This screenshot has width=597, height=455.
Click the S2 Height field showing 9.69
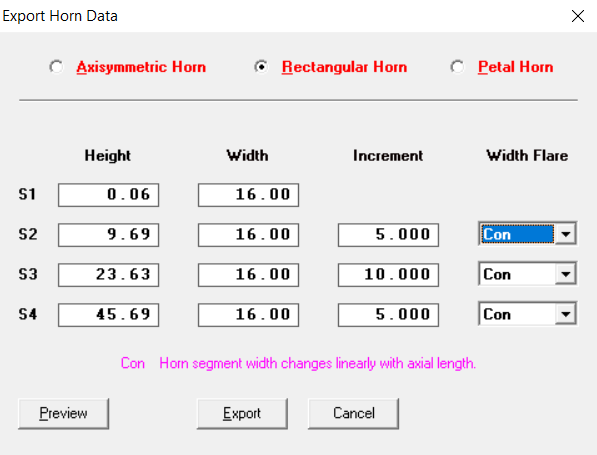click(109, 235)
